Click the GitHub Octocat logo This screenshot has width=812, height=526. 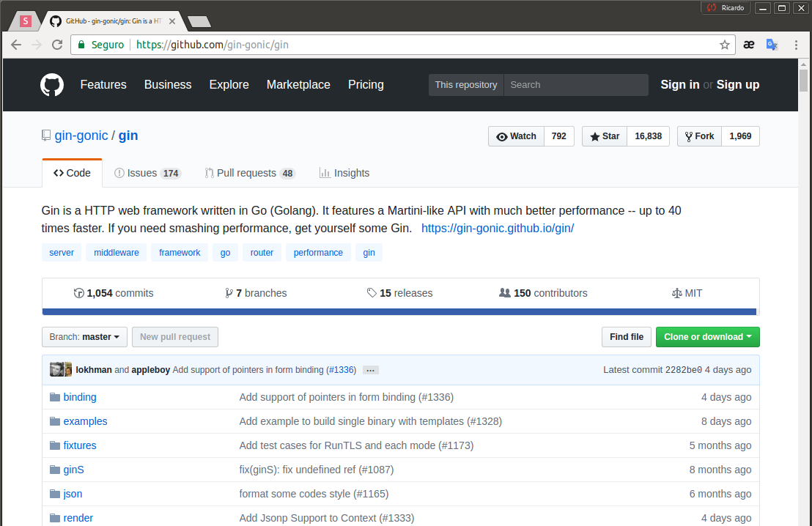coord(52,85)
